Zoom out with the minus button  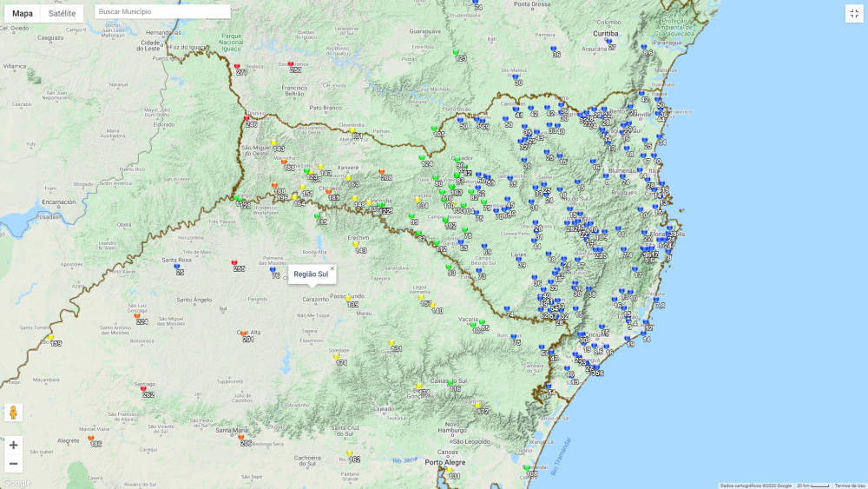coord(13,463)
